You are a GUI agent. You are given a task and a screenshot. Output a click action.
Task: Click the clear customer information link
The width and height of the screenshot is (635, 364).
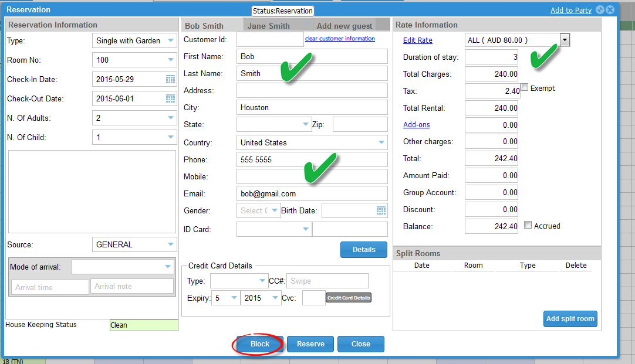[x=340, y=39]
